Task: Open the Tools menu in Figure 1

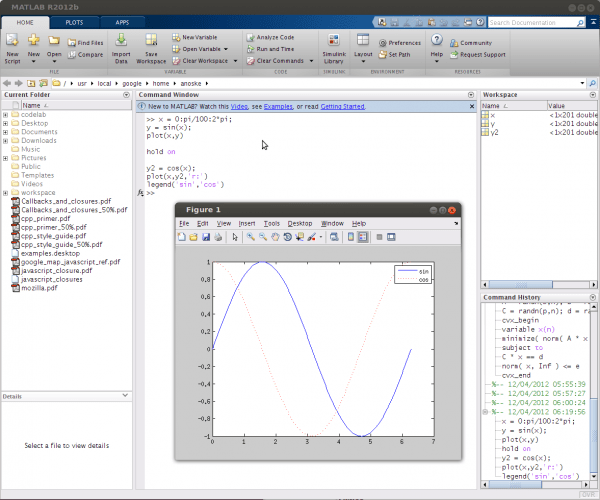Action: (x=272, y=223)
